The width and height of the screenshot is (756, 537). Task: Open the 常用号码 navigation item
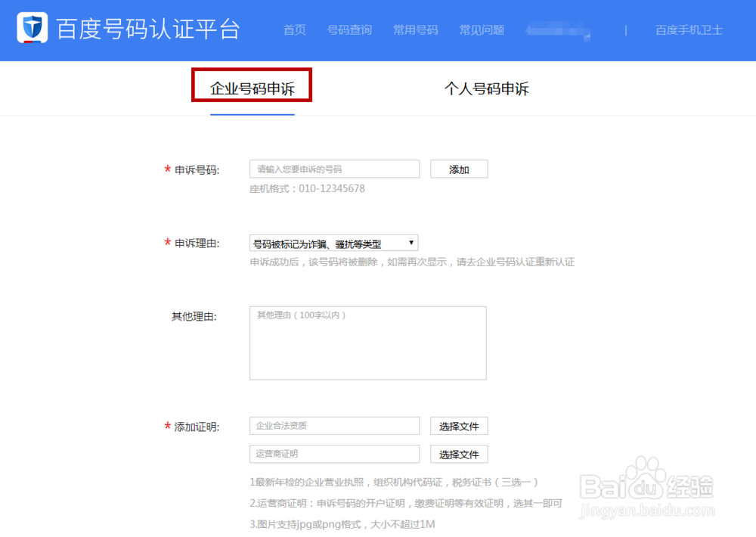(415, 30)
